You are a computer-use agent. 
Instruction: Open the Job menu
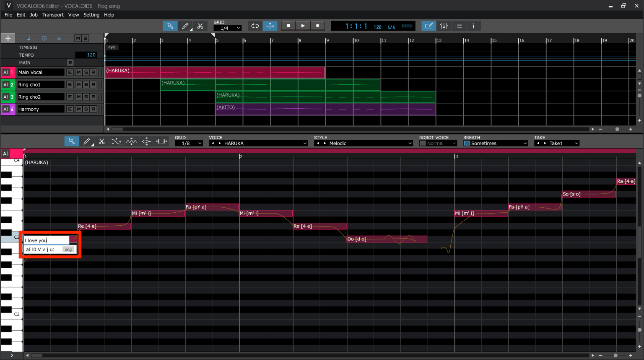tap(34, 15)
